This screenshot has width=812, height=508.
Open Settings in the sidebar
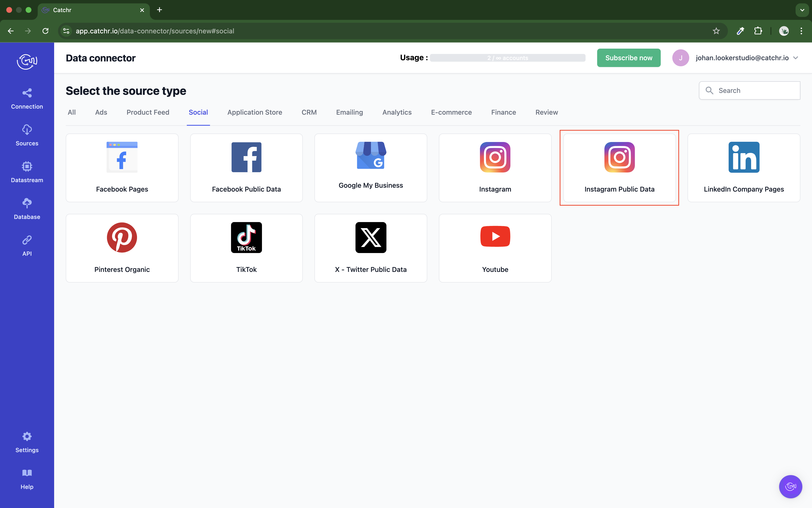point(27,442)
